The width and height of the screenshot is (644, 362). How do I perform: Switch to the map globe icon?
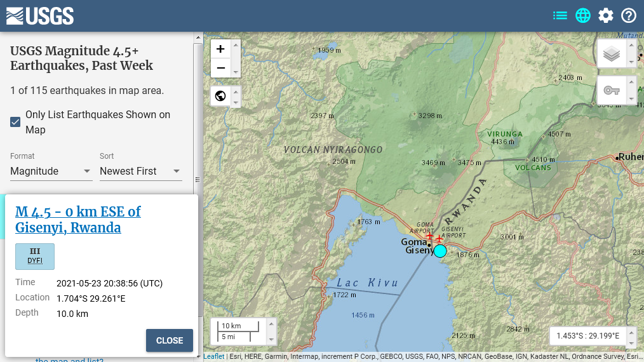pyautogui.click(x=583, y=16)
